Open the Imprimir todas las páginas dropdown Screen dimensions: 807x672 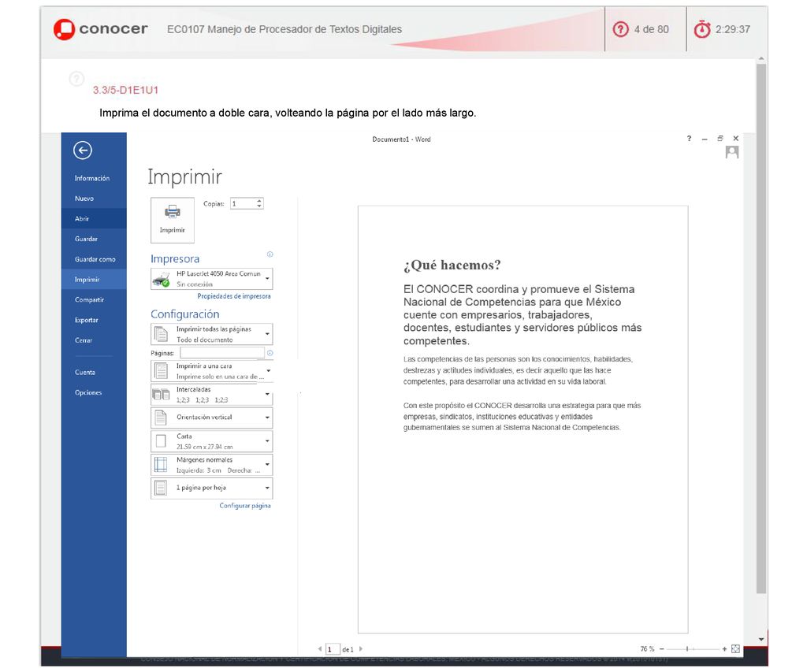[x=211, y=334]
